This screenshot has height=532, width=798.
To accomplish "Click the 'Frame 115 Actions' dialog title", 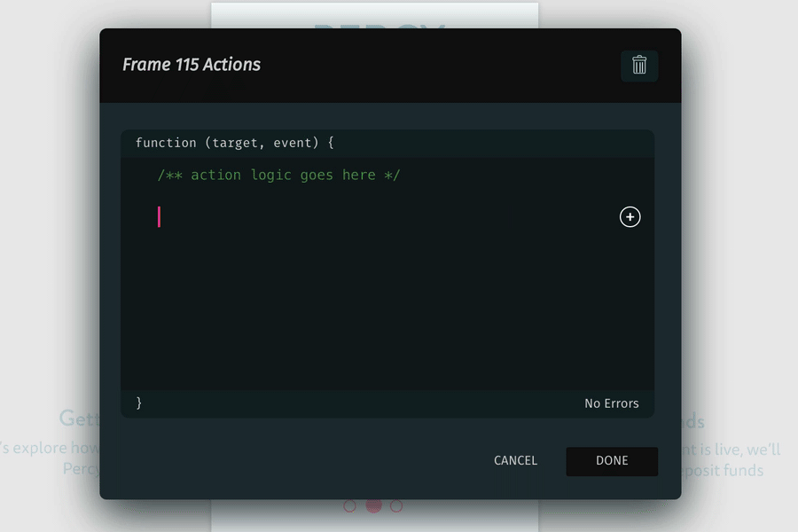I will [x=192, y=65].
